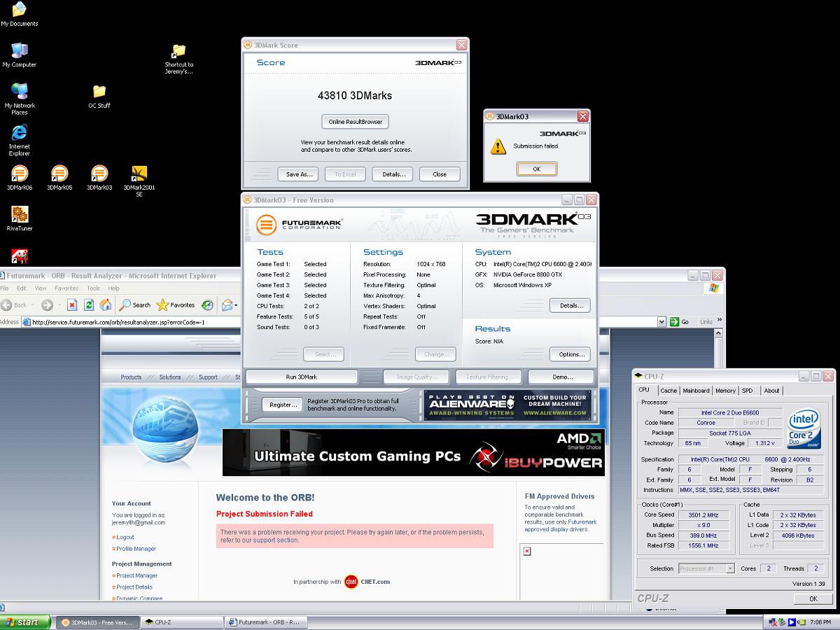This screenshot has height=630, width=840.
Task: Click the Options button in 3DMark03
Action: pyautogui.click(x=570, y=354)
